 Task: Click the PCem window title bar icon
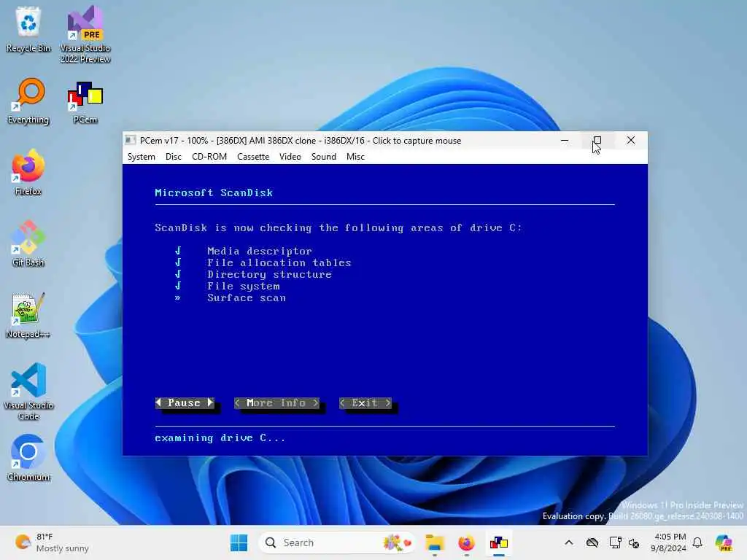(x=130, y=141)
